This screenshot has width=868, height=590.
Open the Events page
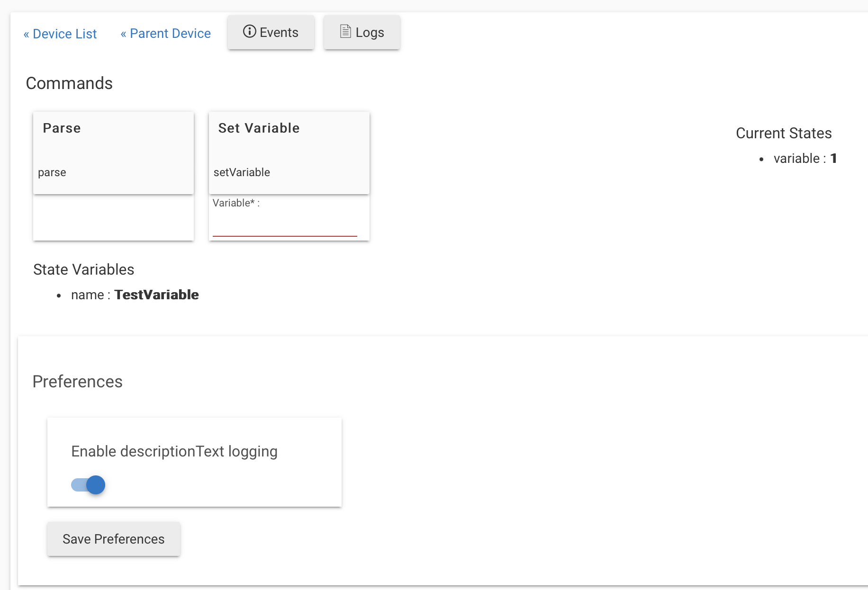(x=271, y=32)
